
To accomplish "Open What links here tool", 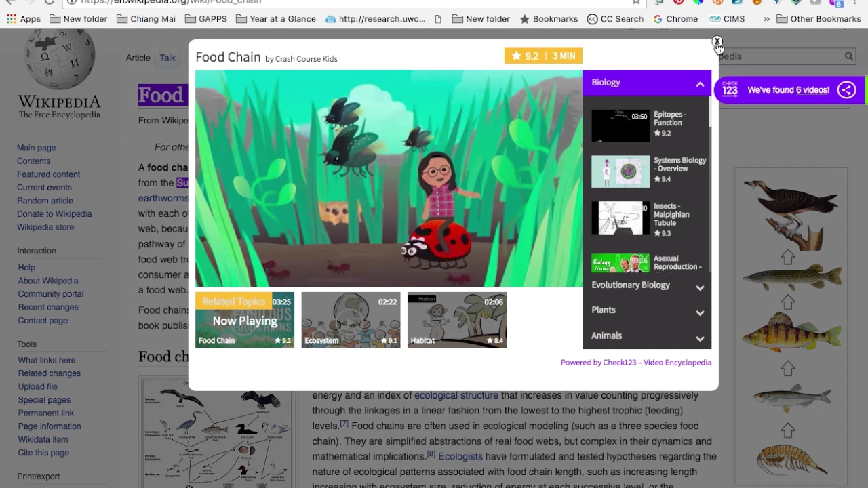I will (x=47, y=361).
